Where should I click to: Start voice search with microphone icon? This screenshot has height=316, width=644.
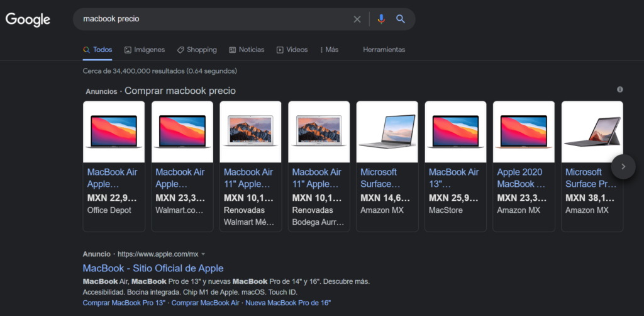[x=380, y=20]
